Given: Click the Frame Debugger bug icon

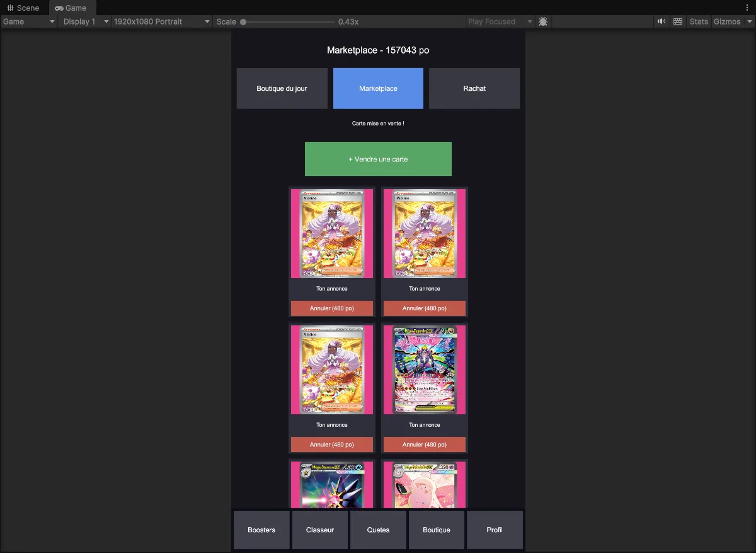Looking at the screenshot, I should point(543,21).
